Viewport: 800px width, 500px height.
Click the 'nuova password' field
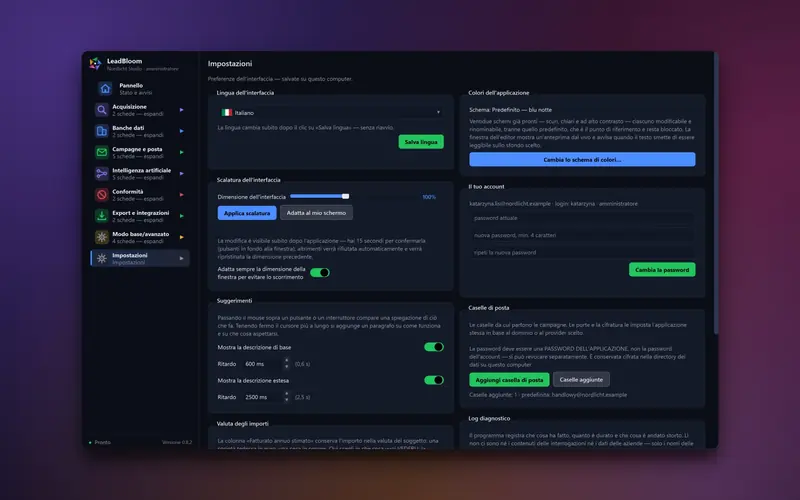[582, 236]
